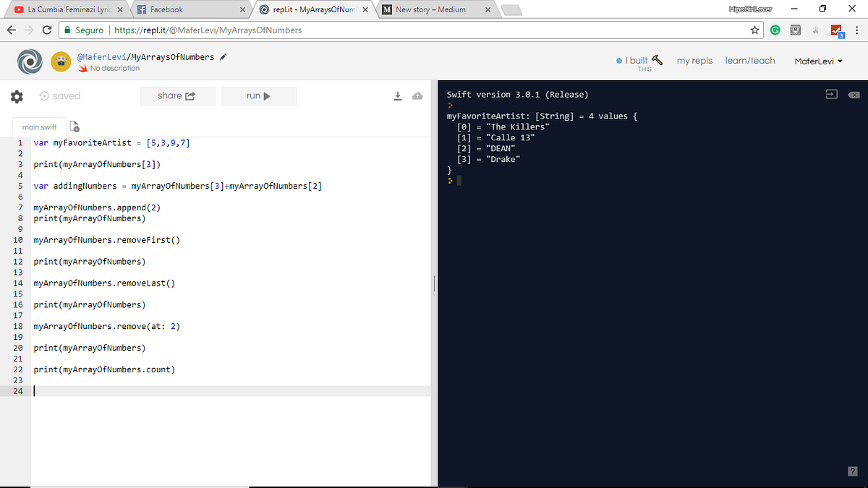868x488 pixels.
Task: Go back to the previous page
Action: click(12, 30)
